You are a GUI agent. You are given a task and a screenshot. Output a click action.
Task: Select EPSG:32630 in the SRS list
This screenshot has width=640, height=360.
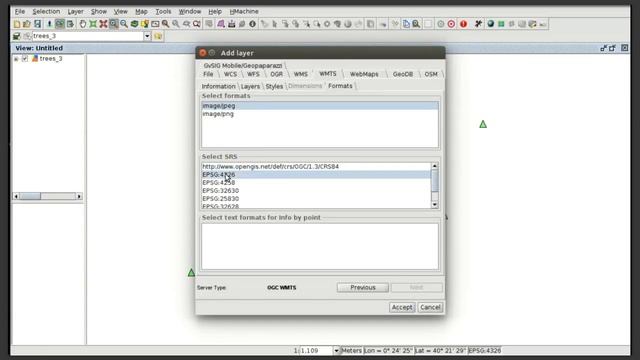click(316, 191)
